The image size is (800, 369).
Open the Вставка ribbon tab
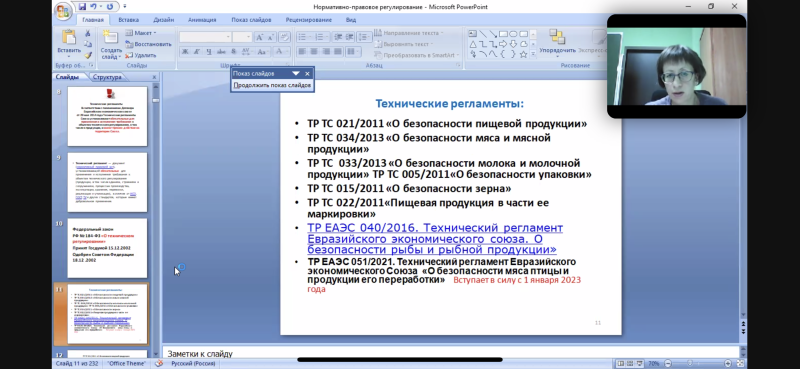click(129, 20)
